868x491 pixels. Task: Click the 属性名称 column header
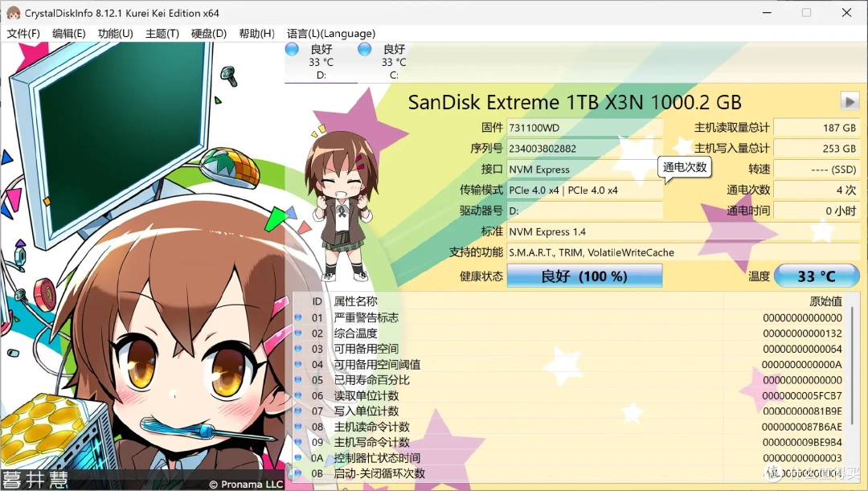(x=355, y=301)
